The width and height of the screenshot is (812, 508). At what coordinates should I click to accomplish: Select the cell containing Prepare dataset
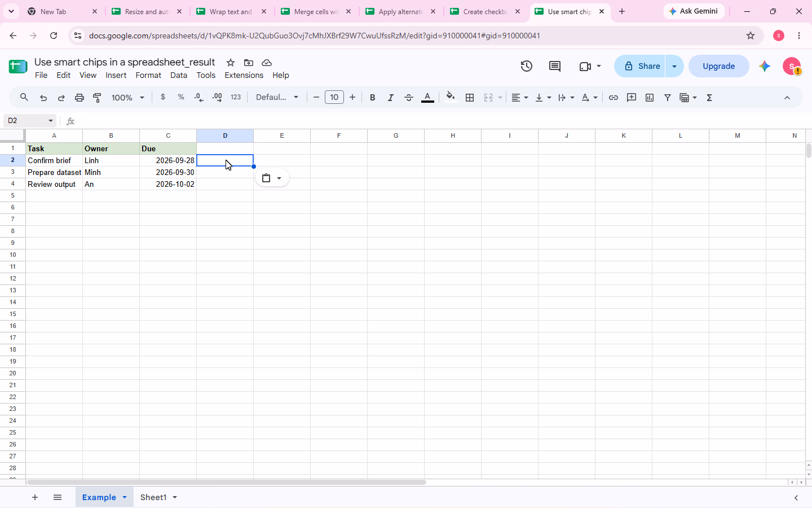click(x=54, y=172)
